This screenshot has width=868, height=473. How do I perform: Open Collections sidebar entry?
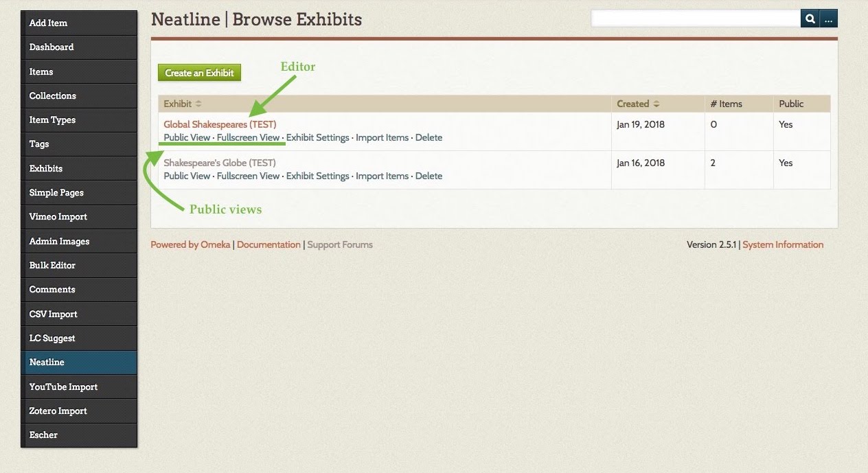click(79, 95)
